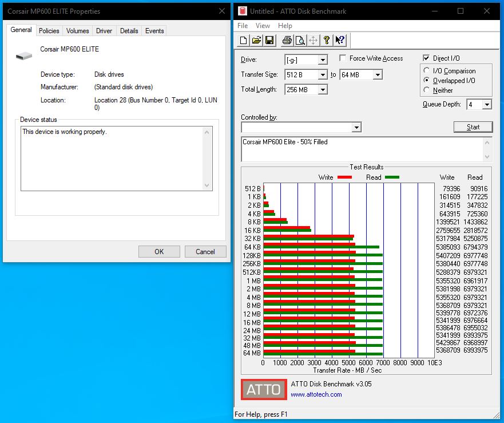The height and width of the screenshot is (423, 504).
Task: Open the Total Length dropdown
Action: 323,90
